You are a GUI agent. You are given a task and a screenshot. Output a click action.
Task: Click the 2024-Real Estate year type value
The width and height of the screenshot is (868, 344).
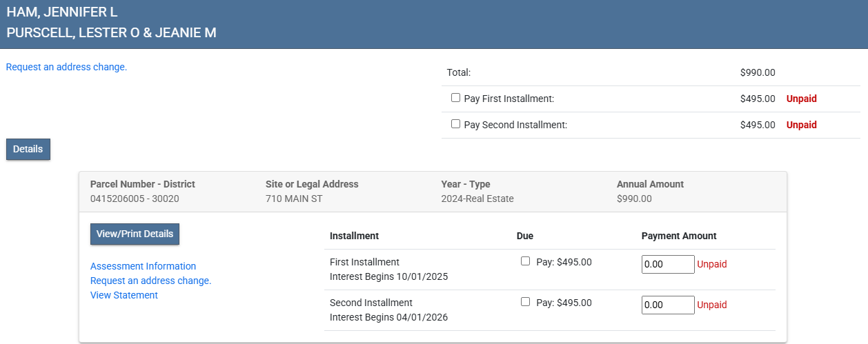click(x=477, y=199)
